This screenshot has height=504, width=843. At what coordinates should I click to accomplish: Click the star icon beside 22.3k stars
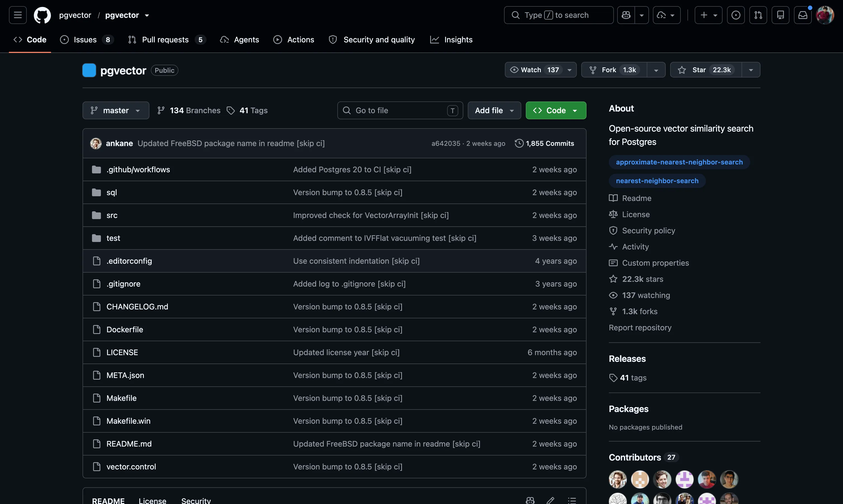[613, 279]
